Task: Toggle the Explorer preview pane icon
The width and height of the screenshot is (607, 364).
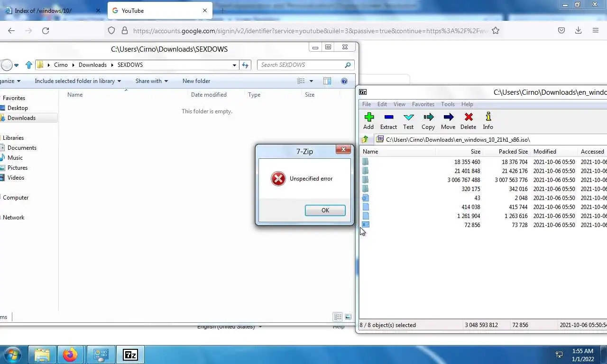Action: [327, 81]
